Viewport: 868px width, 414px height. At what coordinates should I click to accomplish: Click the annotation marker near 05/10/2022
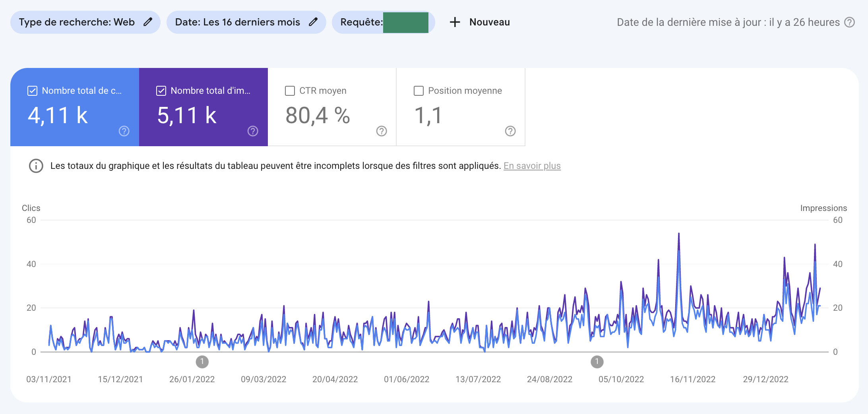[597, 362]
